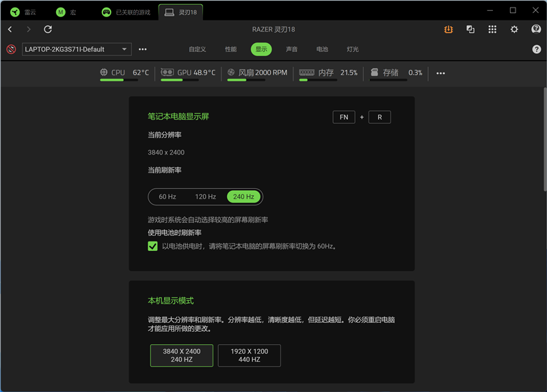Click the storage icon beside 存储
Viewport: 547px width, 392px height.
pyautogui.click(x=374, y=73)
